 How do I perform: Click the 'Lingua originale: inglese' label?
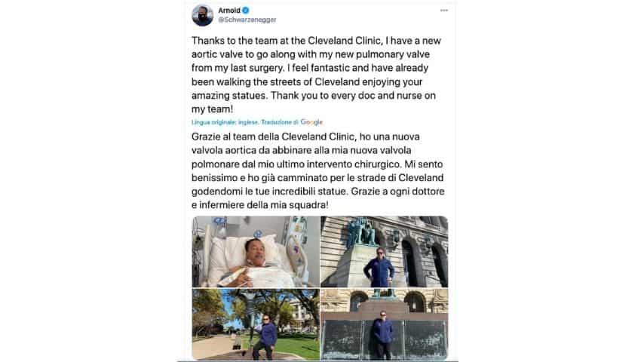point(225,122)
